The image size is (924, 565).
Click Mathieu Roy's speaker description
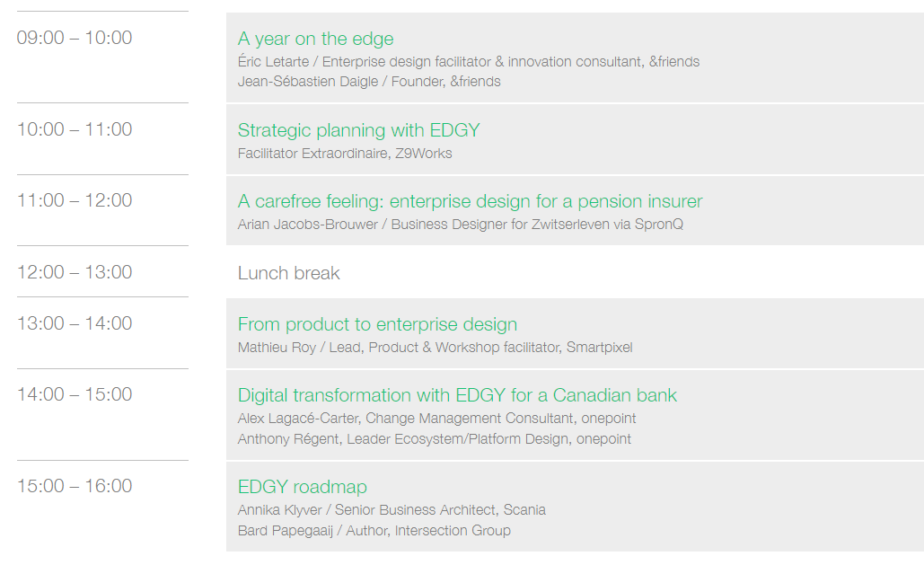pyautogui.click(x=435, y=348)
